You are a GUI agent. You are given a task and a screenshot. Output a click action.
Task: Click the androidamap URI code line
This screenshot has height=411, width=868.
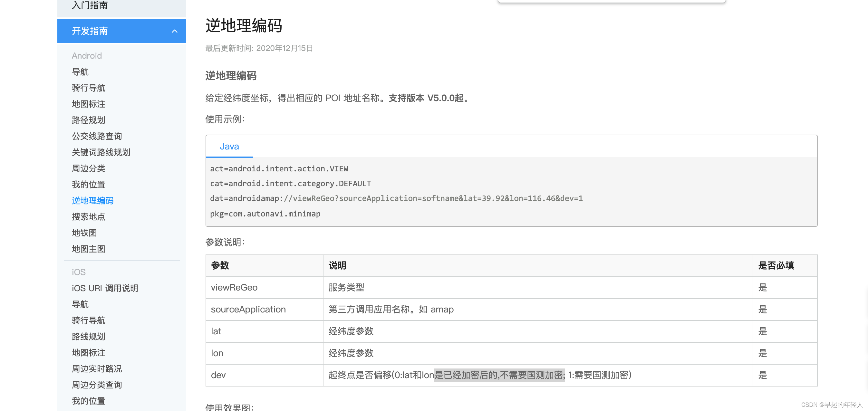tap(396, 198)
